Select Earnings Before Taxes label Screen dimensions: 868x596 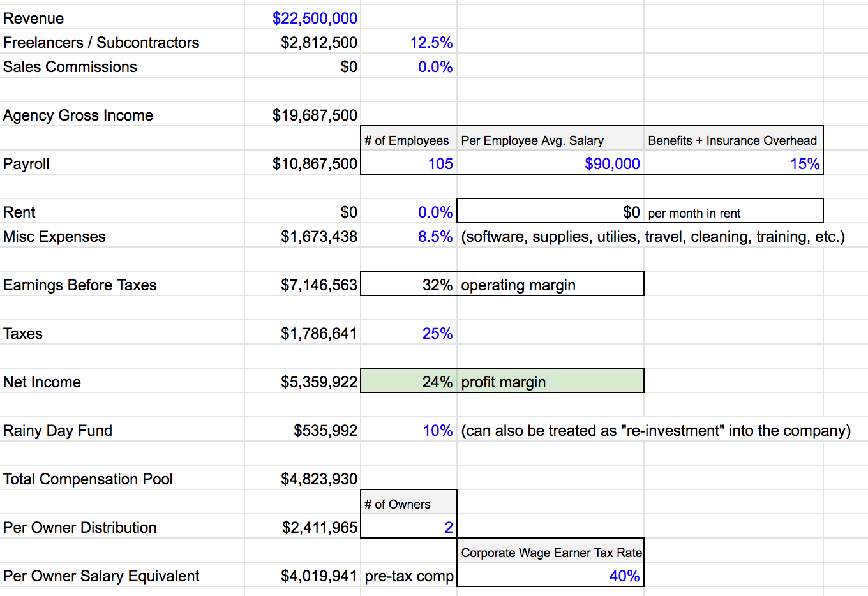[80, 285]
